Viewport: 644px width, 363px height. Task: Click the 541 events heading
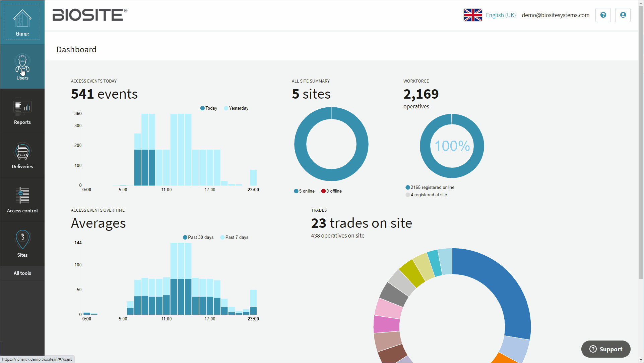tap(104, 94)
